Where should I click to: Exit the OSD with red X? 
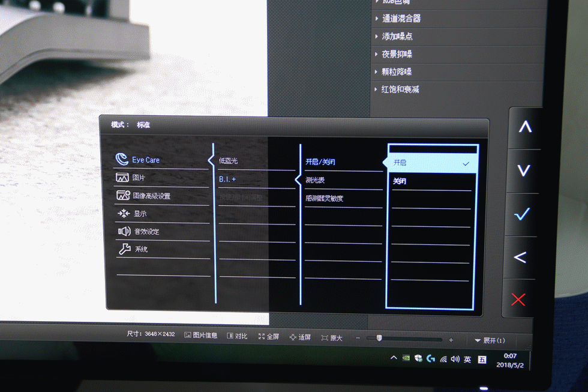pos(518,299)
